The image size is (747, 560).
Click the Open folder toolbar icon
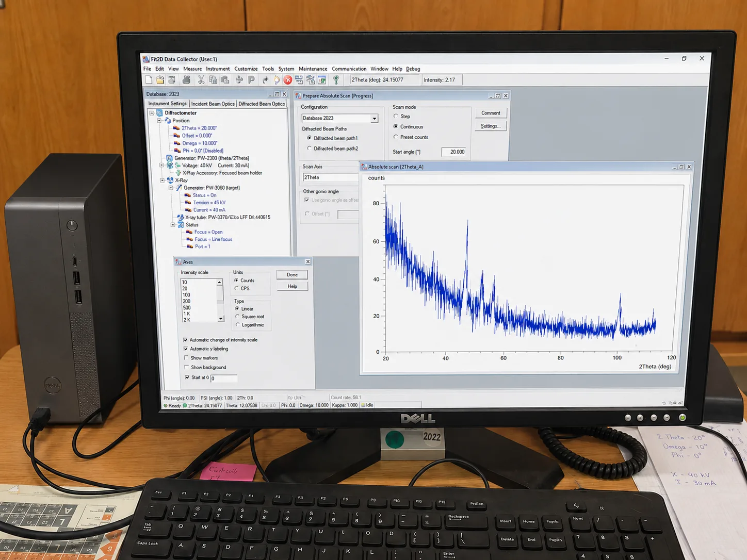coord(160,80)
